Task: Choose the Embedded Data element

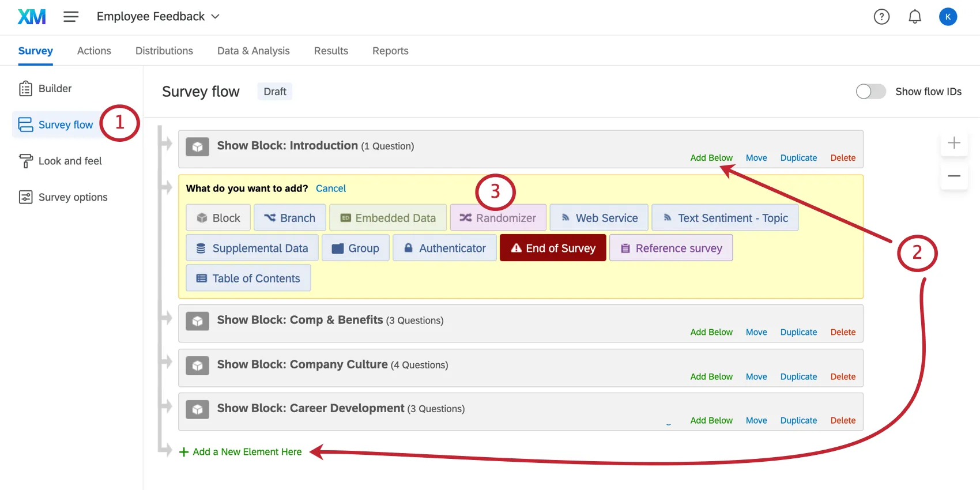Action: (x=388, y=218)
